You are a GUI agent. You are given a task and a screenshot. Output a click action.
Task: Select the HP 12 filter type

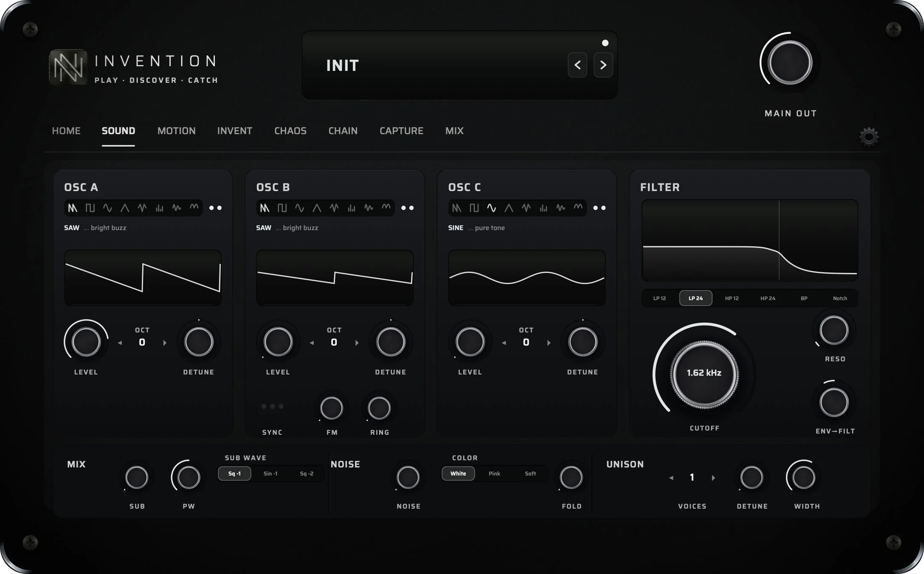click(732, 298)
